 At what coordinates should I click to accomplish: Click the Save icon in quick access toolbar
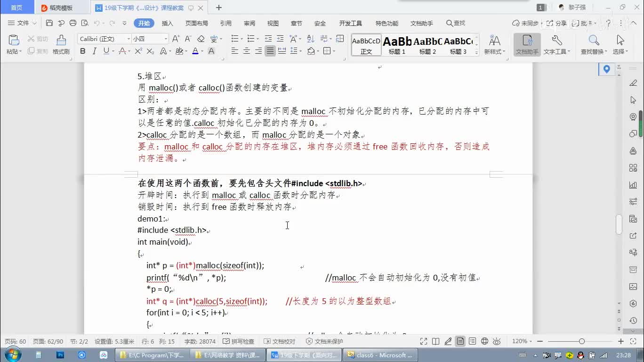(x=49, y=23)
